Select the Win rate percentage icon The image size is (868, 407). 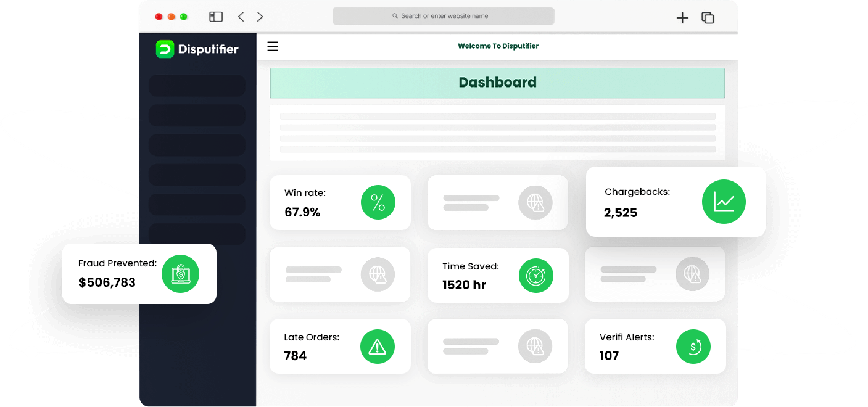tap(378, 202)
